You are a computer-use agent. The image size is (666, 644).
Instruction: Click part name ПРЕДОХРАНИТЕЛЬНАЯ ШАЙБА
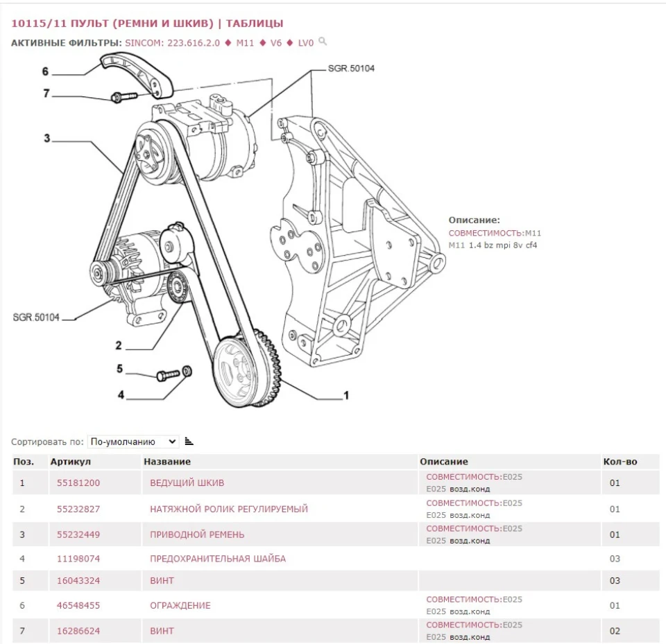[218, 559]
